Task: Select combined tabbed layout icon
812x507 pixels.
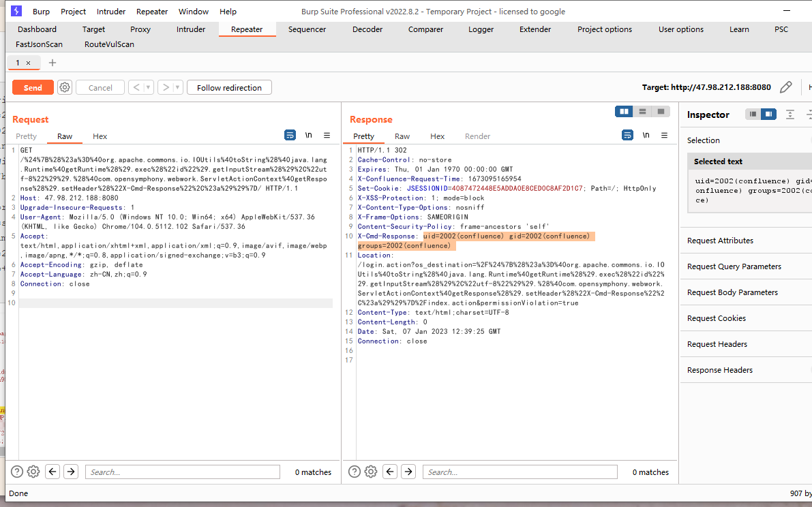Action: point(661,111)
